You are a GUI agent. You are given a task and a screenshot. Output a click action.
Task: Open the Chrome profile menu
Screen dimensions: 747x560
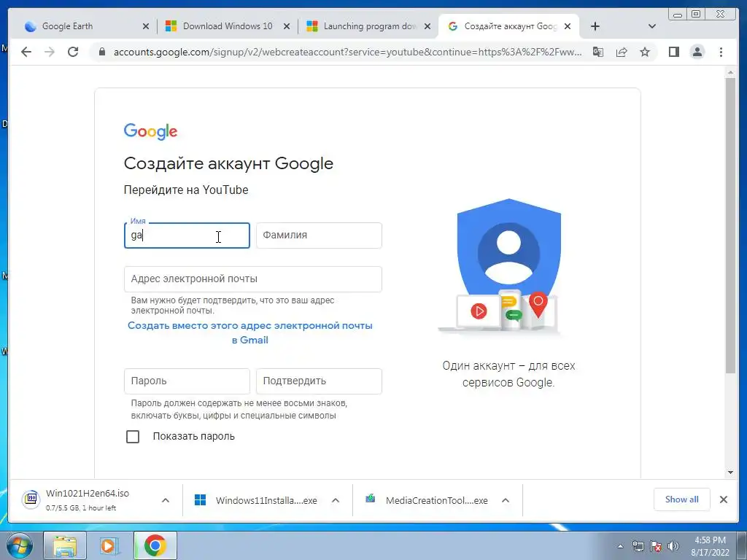[x=697, y=52]
